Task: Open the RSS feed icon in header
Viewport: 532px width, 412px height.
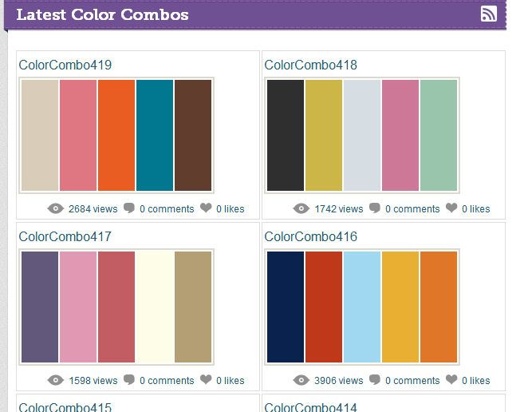Action: [x=489, y=14]
